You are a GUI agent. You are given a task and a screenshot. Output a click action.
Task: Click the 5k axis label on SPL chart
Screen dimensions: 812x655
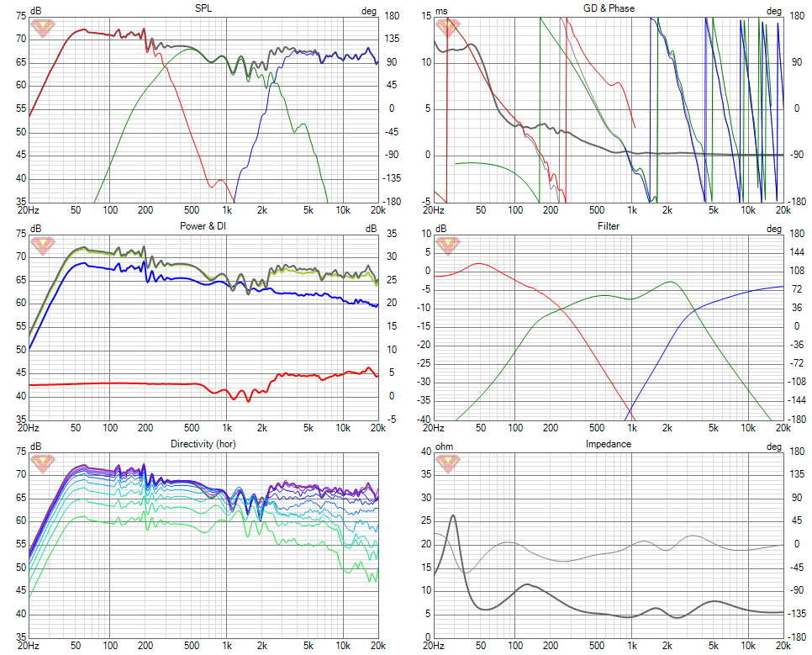308,210
